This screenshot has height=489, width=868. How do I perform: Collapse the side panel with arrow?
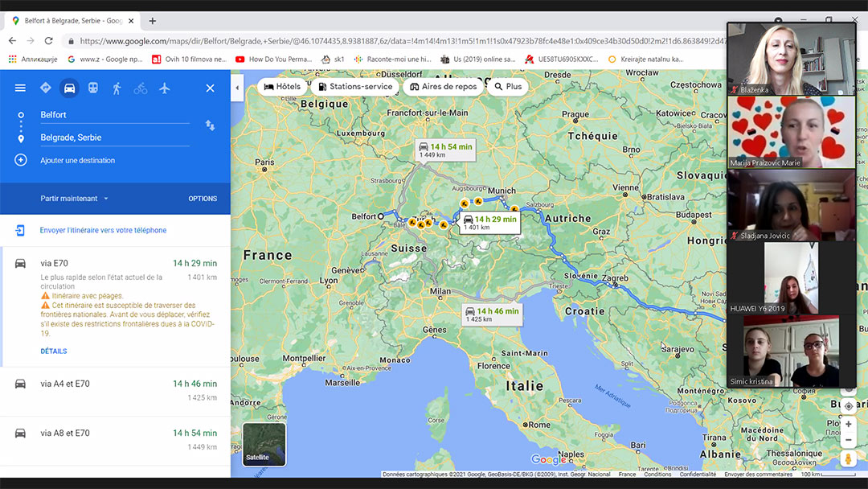237,88
